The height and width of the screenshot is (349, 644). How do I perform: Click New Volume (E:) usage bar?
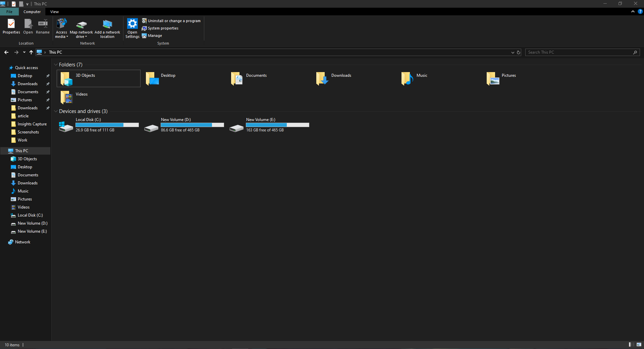click(x=277, y=125)
